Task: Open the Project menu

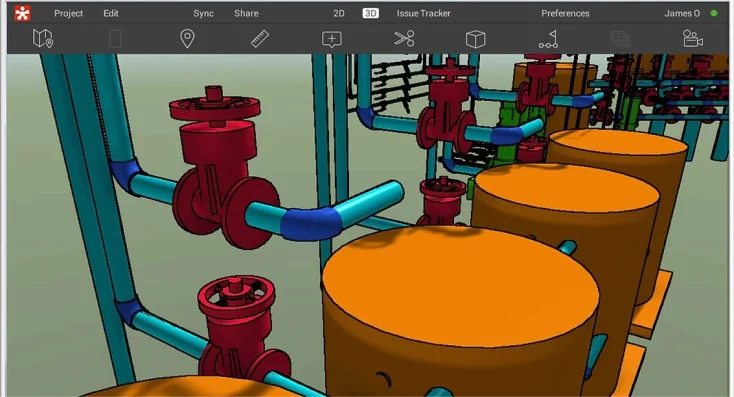Action: (x=68, y=14)
